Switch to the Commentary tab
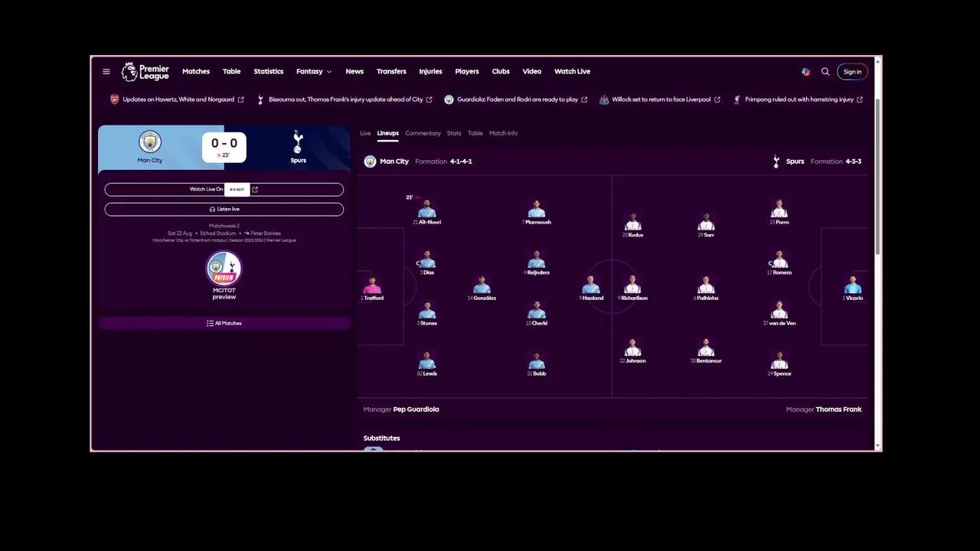Viewport: 980px width, 551px height. 423,133
